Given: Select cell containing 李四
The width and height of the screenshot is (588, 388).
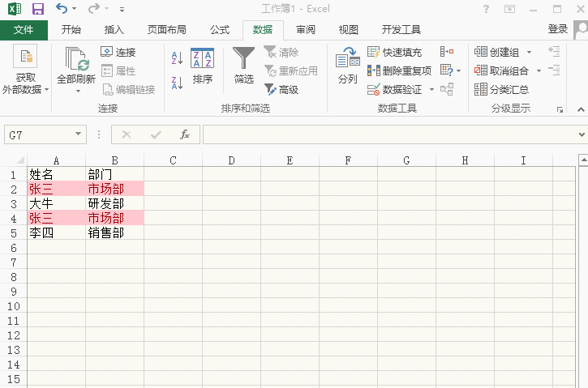Looking at the screenshot, I should click(56, 233).
